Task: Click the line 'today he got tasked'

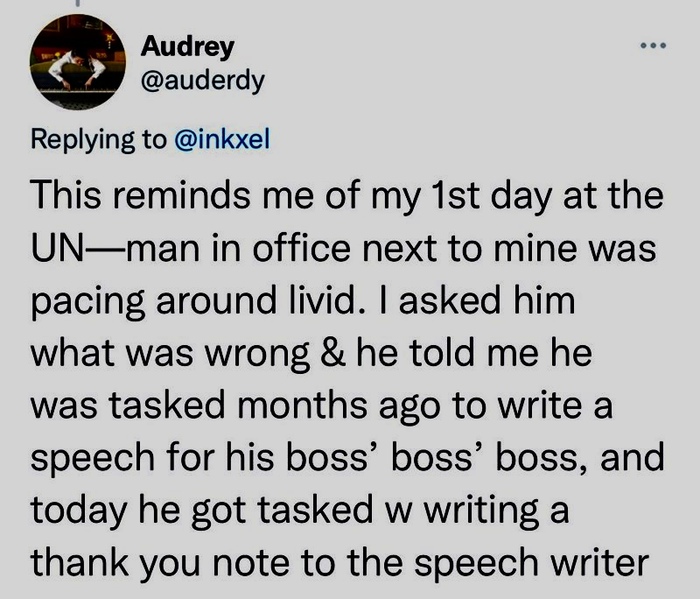Action: (x=300, y=511)
